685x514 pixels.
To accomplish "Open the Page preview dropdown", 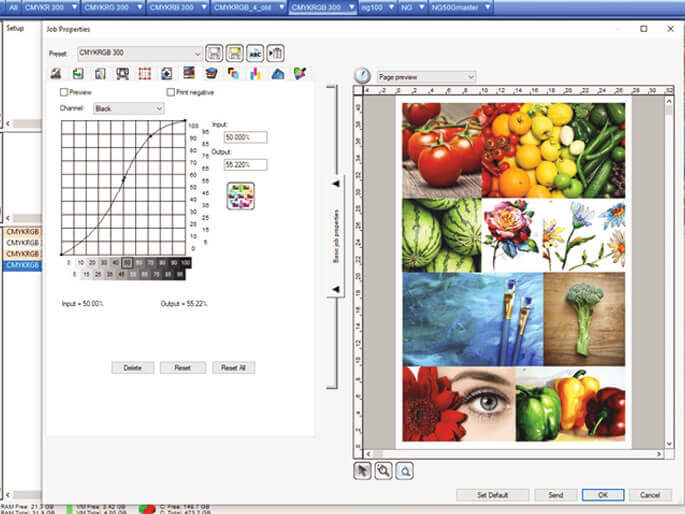I will [426, 76].
